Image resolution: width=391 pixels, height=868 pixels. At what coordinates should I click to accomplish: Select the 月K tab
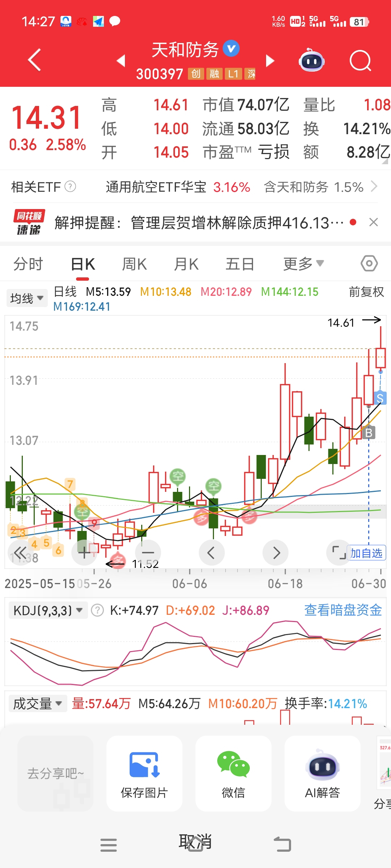(186, 264)
